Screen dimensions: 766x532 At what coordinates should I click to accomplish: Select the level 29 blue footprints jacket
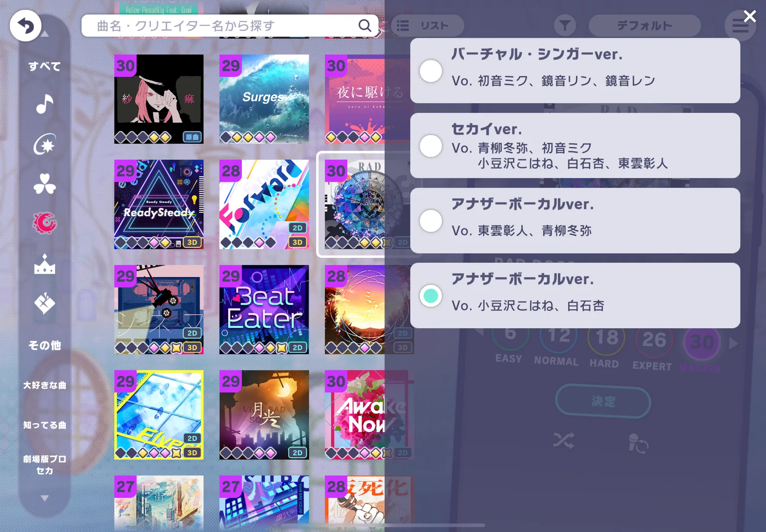pyautogui.click(x=159, y=415)
